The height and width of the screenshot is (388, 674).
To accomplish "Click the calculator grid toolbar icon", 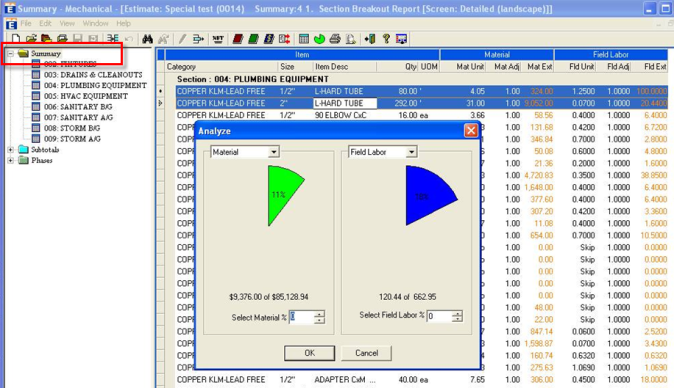I will [x=303, y=39].
